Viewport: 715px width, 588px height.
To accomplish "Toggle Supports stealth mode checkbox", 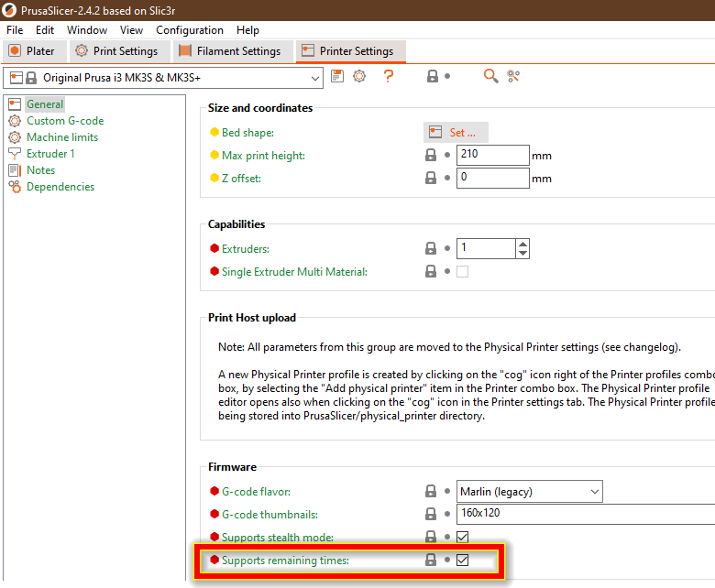I will coord(462,537).
